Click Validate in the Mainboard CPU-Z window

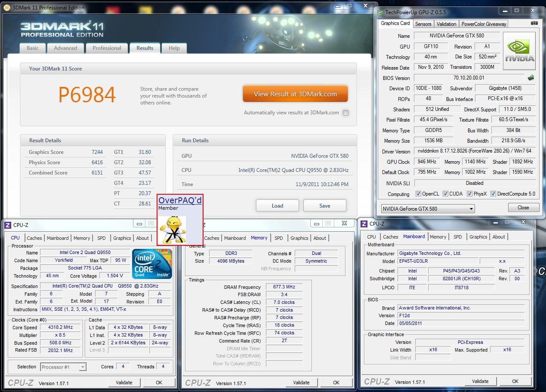pyautogui.click(x=480, y=381)
